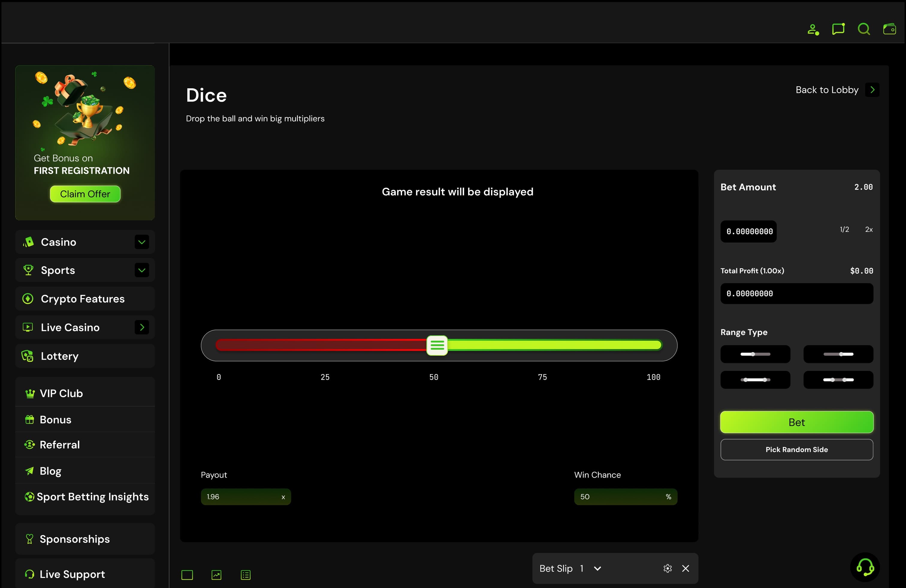906x588 pixels.
Task: Expand the Sports menu chevron
Action: pos(142,270)
